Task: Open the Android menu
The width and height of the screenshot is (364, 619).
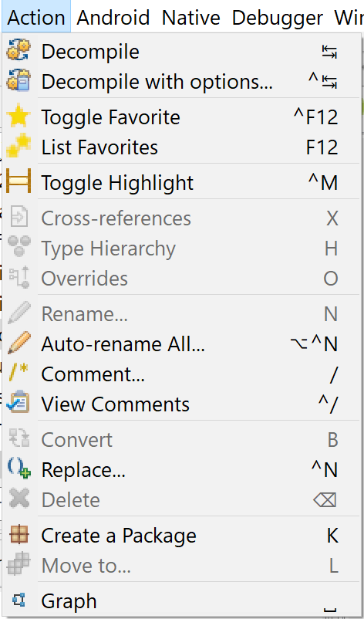Action: pyautogui.click(x=113, y=18)
